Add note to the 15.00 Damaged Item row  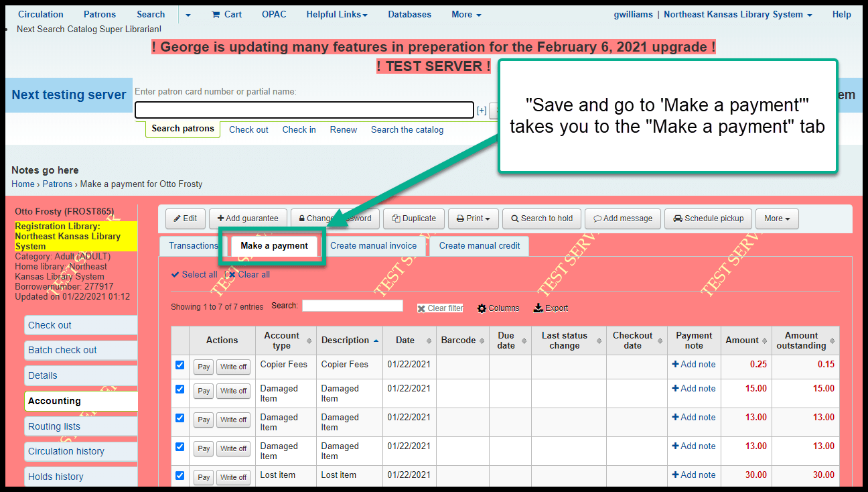coord(694,389)
